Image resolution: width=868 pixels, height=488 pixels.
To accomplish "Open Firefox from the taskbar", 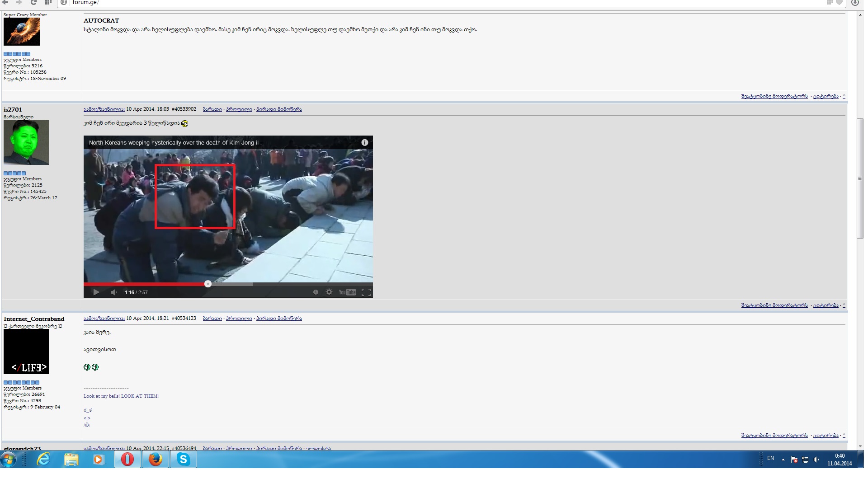I will [156, 460].
